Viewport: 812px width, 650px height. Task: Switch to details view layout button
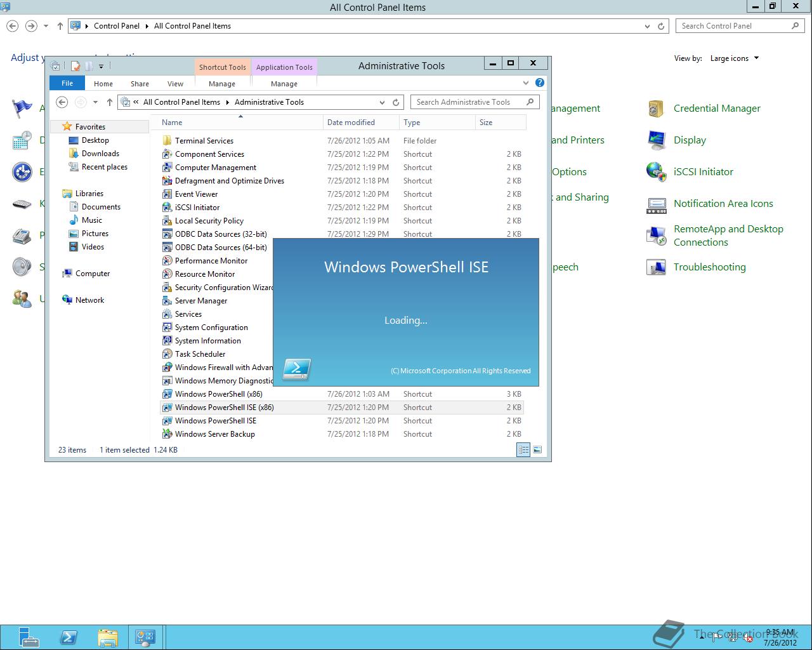pyautogui.click(x=523, y=449)
